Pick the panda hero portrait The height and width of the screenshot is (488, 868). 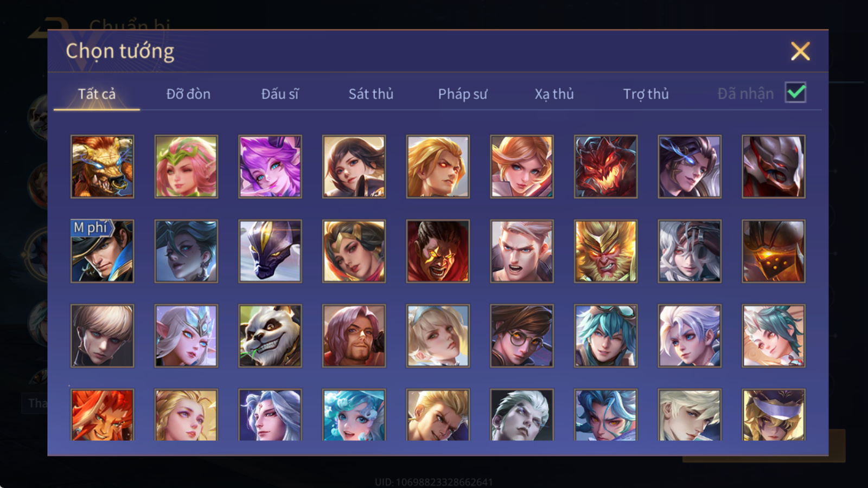click(x=270, y=336)
